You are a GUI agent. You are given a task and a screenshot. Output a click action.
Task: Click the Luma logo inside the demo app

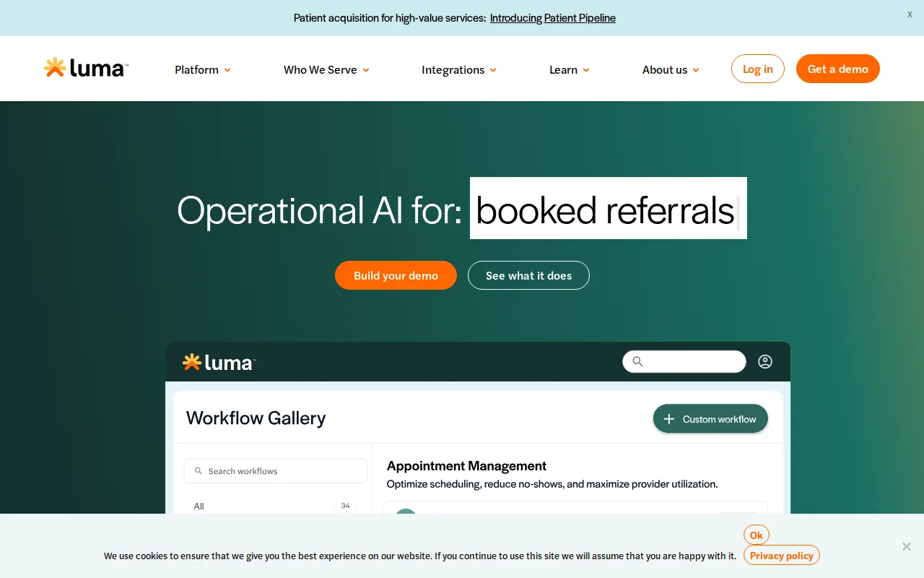point(219,362)
